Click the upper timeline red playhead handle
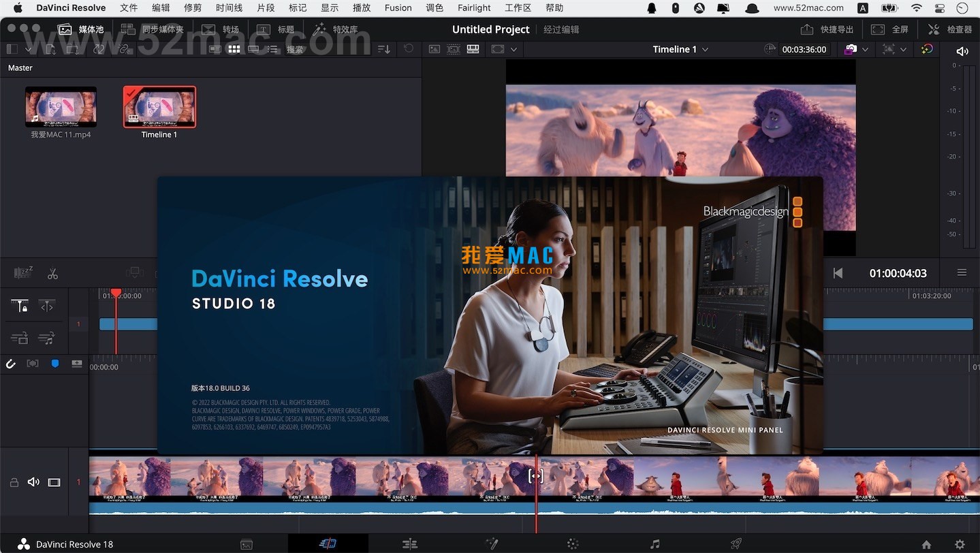This screenshot has height=553, width=980. (x=116, y=293)
